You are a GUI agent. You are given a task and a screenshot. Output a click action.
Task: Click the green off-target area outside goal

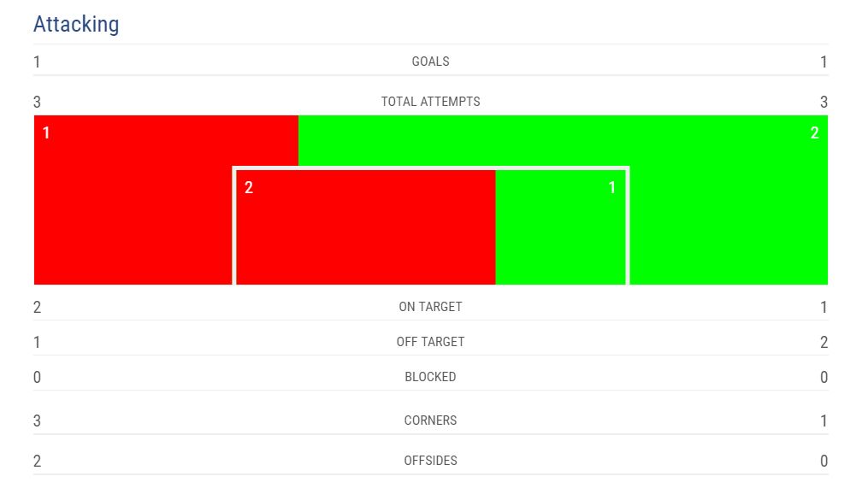point(727,214)
